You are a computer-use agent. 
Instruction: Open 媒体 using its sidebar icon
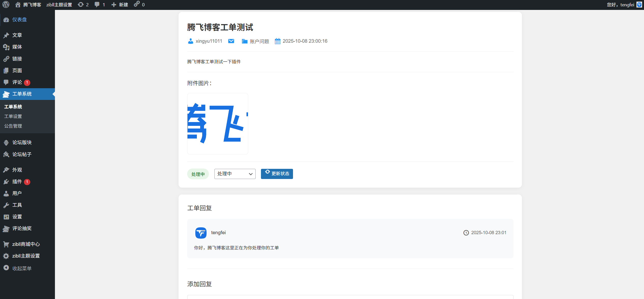6,47
